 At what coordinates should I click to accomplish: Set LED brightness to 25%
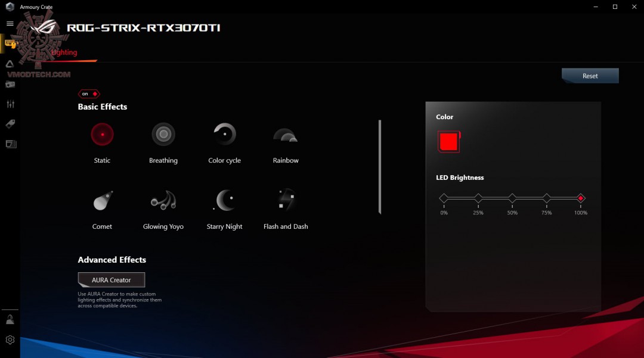[x=478, y=198]
